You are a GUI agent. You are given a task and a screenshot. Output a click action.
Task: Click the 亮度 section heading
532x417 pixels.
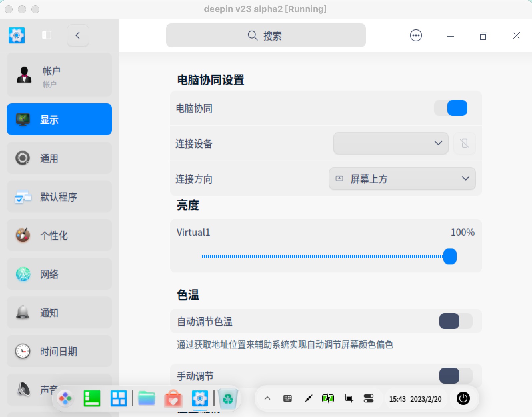point(188,205)
